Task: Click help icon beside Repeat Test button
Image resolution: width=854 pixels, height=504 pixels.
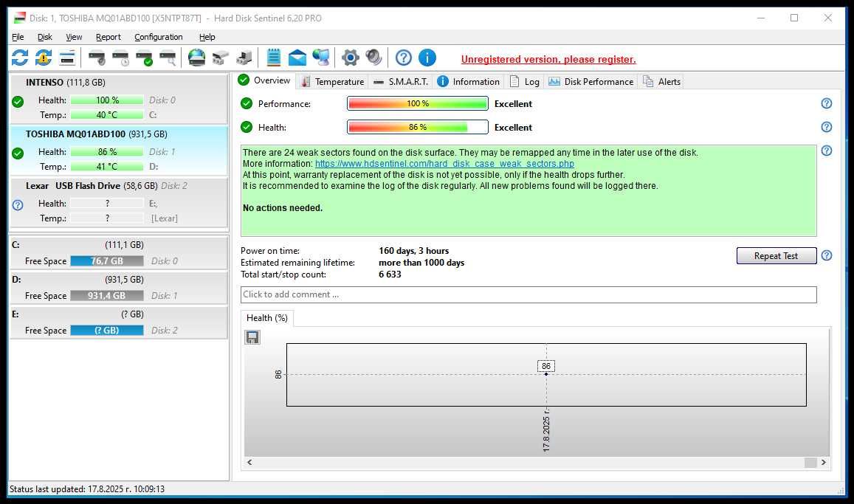Action: 826,255
